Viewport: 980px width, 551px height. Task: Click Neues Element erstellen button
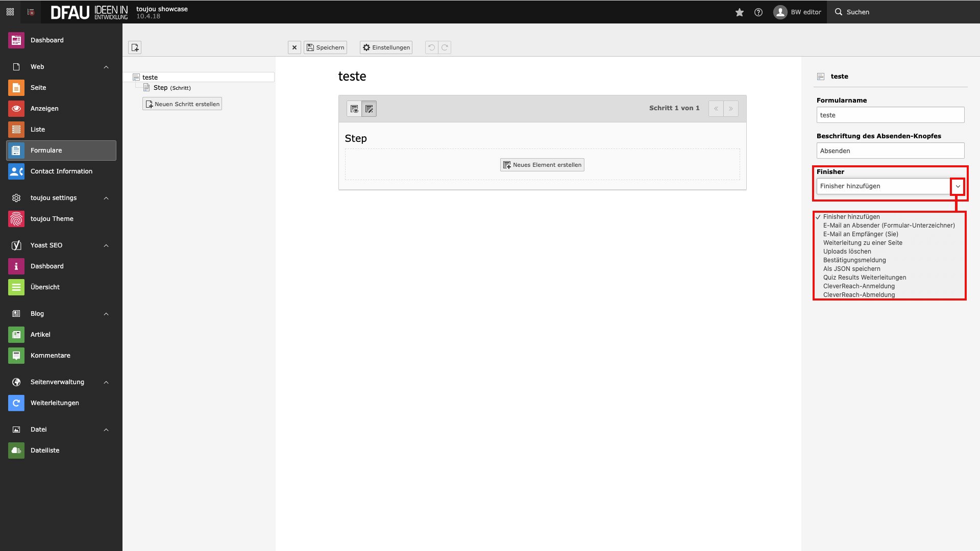coord(542,165)
